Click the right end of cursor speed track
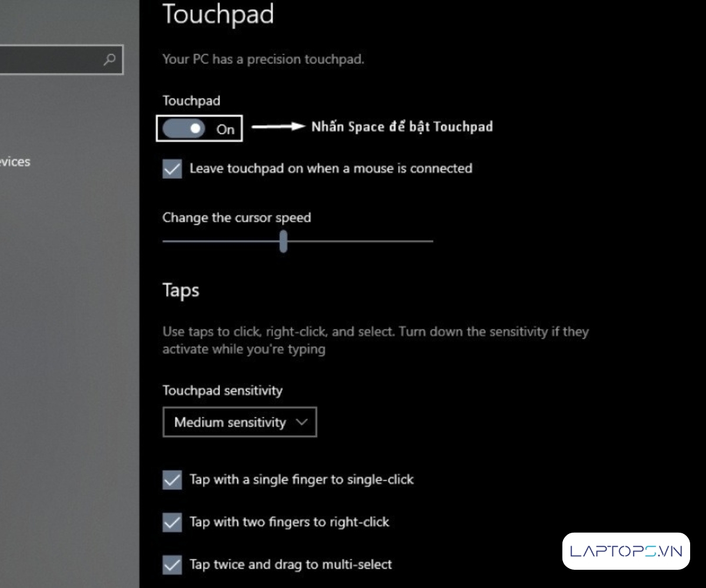This screenshot has height=588, width=706. coord(430,240)
